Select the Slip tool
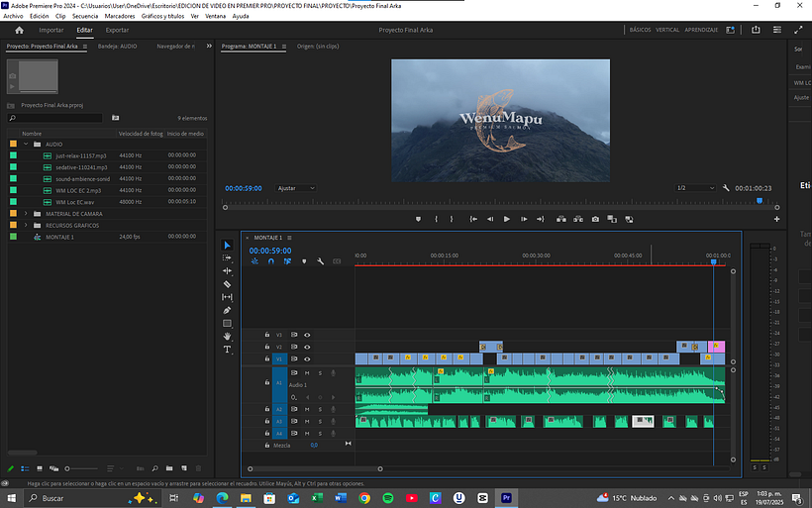The image size is (812, 508). point(227,297)
